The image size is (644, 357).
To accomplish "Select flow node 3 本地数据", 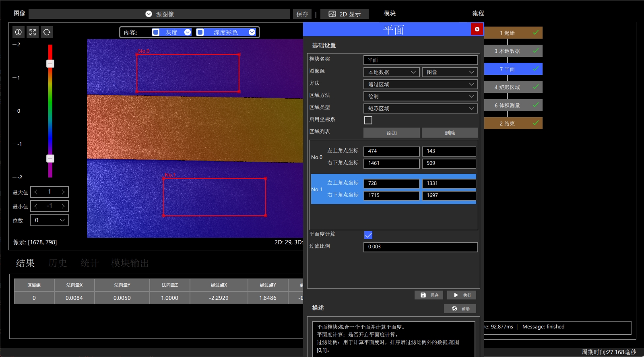I will tap(513, 51).
